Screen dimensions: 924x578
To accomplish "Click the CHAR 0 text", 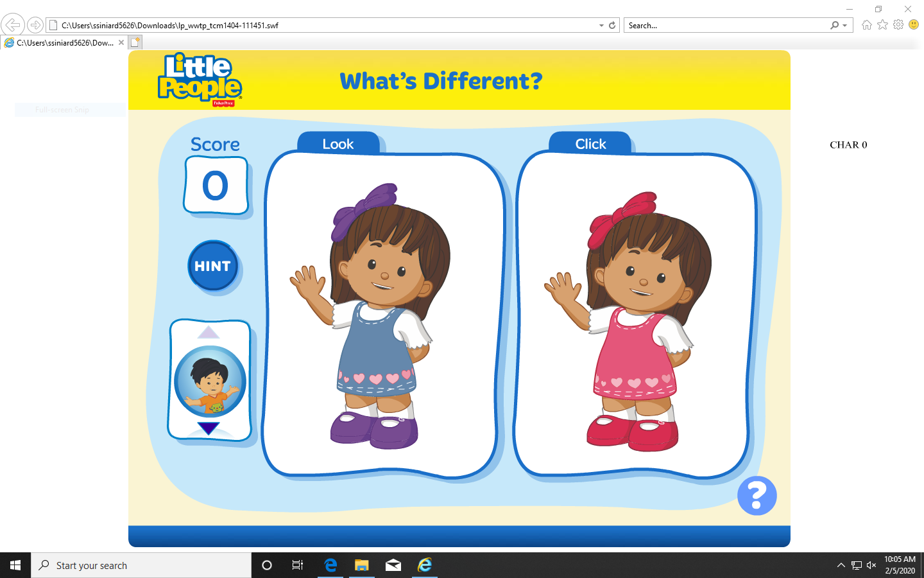I will 848,145.
